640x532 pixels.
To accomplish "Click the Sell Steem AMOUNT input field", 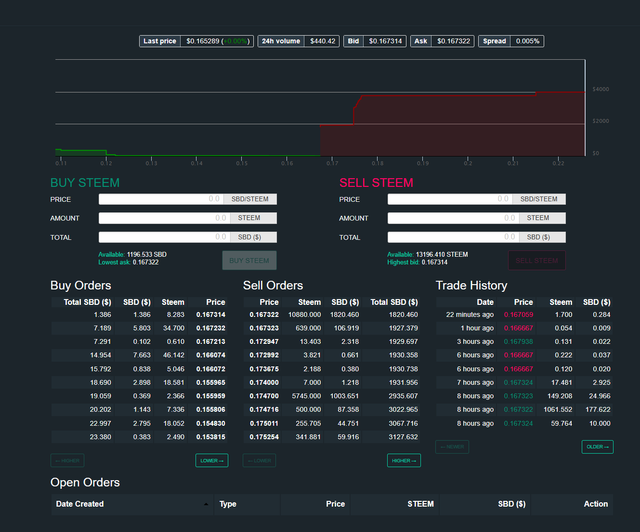I will 453,218.
